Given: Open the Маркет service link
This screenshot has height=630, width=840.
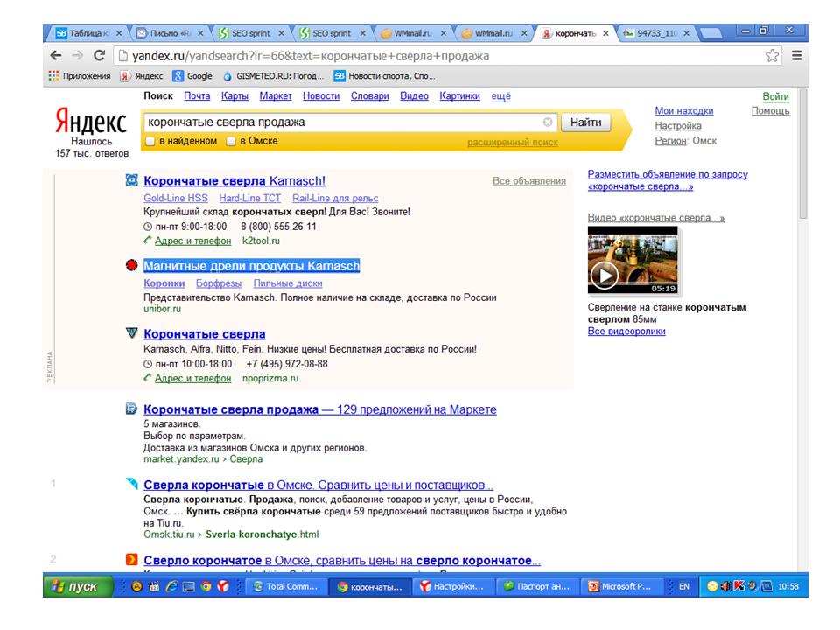Looking at the screenshot, I should click(x=276, y=96).
